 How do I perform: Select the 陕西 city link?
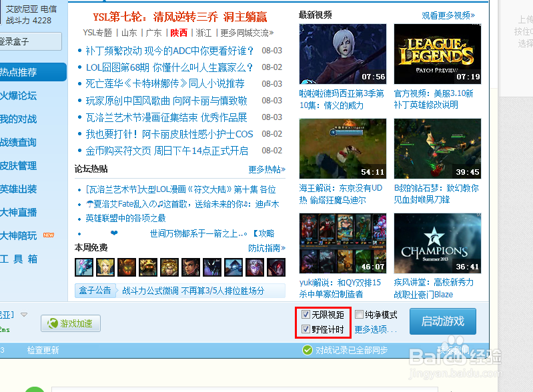[179, 33]
